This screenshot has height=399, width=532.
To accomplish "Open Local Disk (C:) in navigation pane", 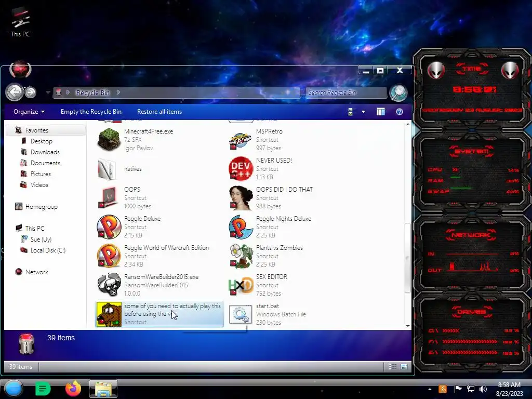I will (48, 250).
